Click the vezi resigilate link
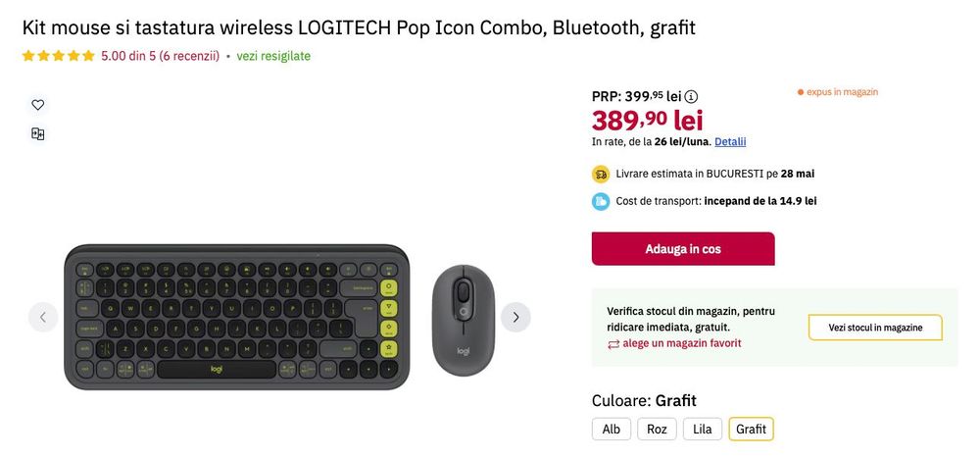This screenshot has height=458, width=980. coord(273,56)
